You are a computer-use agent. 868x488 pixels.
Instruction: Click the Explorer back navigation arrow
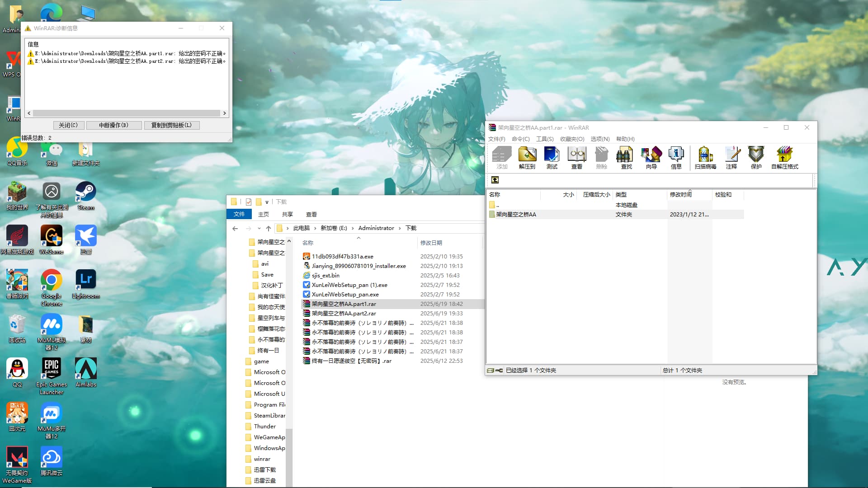click(x=235, y=228)
